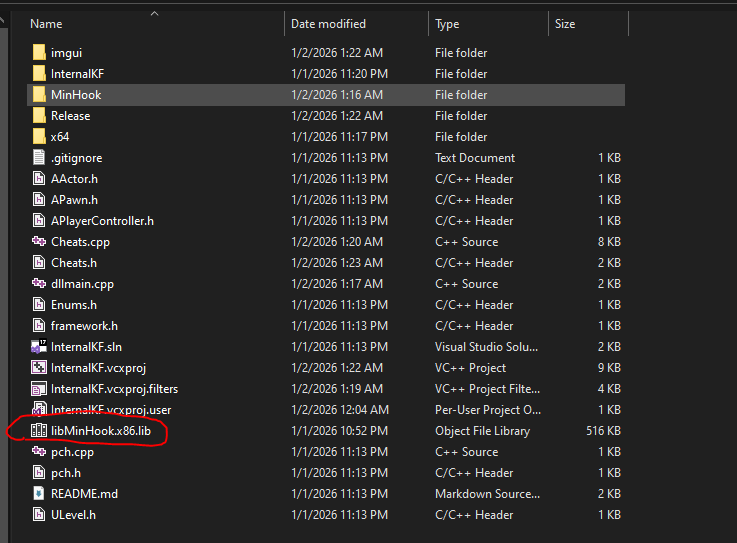737x543 pixels.
Task: Sort files by Date modified column header
Action: pyautogui.click(x=328, y=24)
